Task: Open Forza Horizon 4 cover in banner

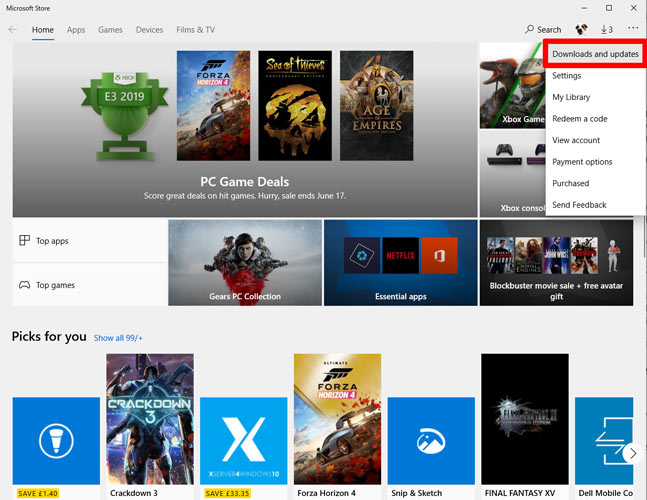Action: point(213,106)
